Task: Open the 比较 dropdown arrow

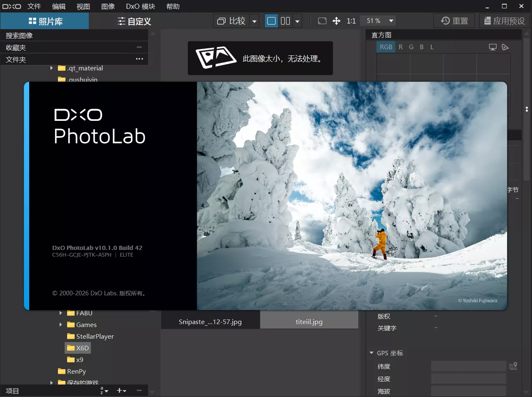Action: click(254, 21)
